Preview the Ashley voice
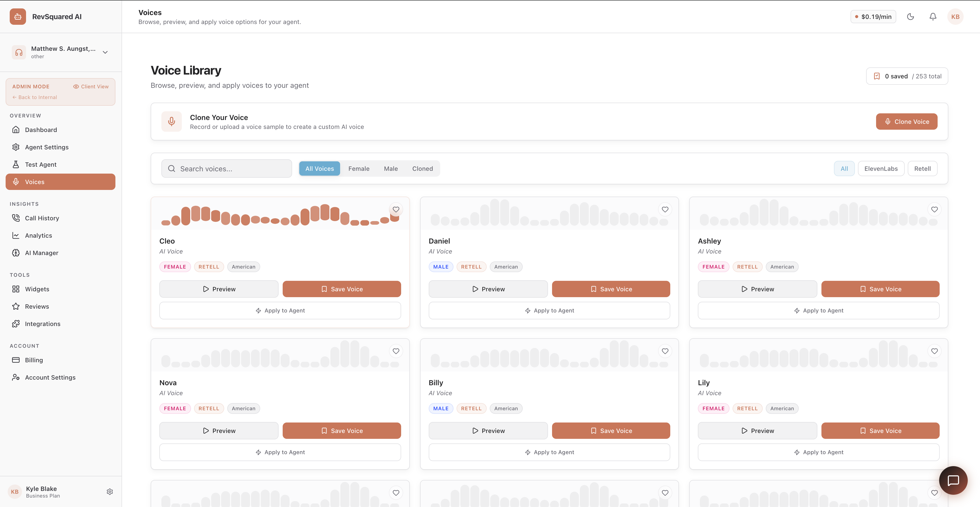The image size is (980, 507). click(757, 289)
